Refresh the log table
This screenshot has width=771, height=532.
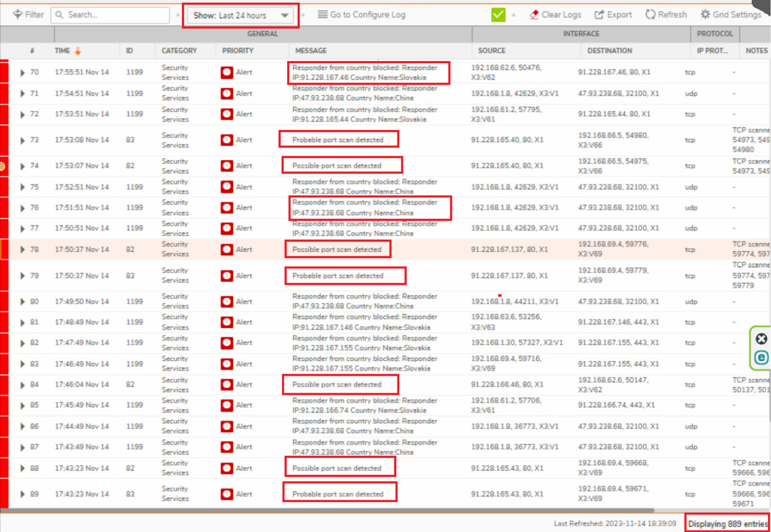pyautogui.click(x=666, y=15)
